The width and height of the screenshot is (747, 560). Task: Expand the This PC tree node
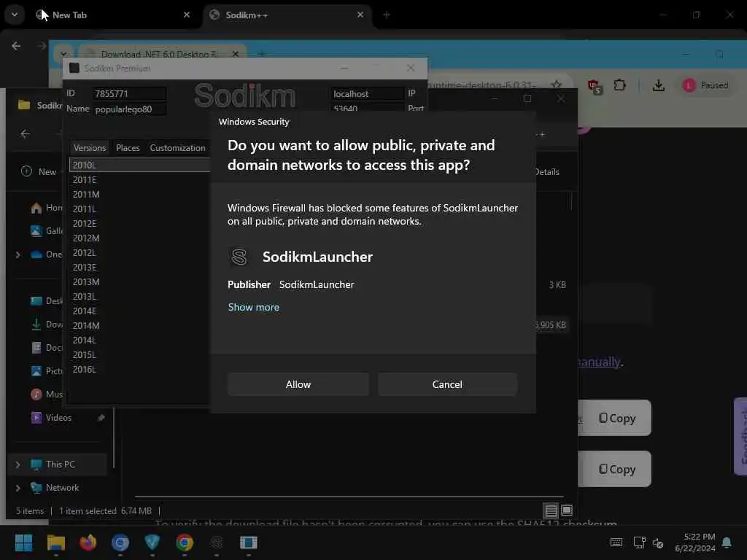[18, 464]
